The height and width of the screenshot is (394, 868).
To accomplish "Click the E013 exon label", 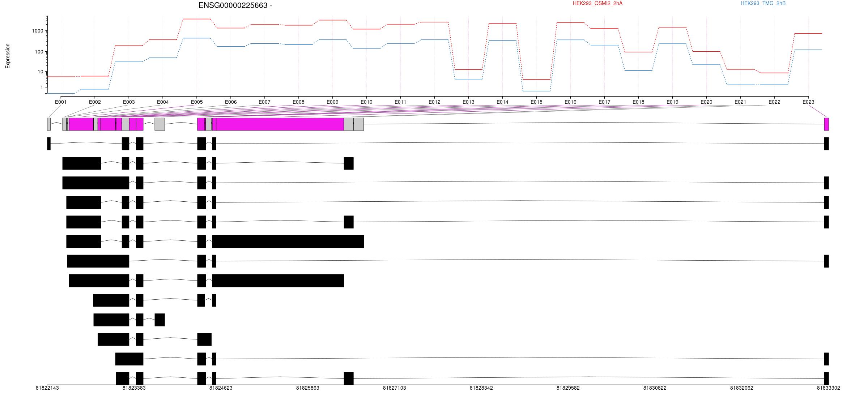I will [468, 102].
